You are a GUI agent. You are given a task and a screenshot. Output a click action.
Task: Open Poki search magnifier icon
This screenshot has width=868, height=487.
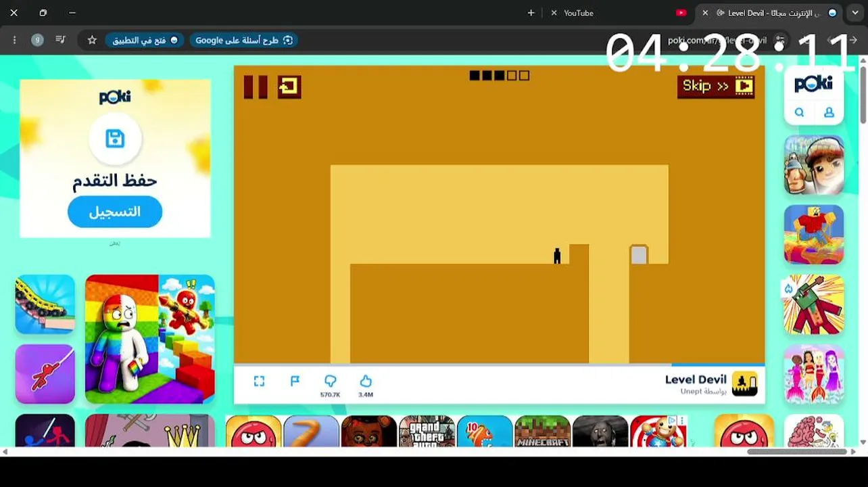pyautogui.click(x=799, y=113)
